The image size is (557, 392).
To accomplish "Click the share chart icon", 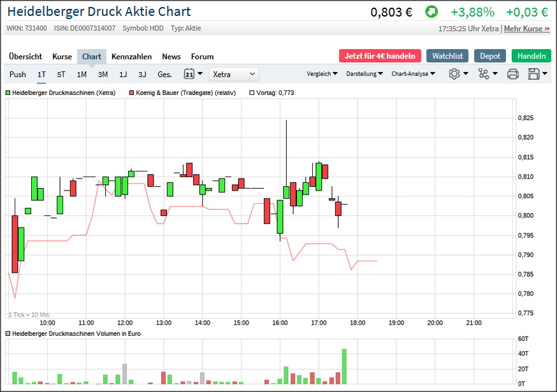I will click(487, 74).
